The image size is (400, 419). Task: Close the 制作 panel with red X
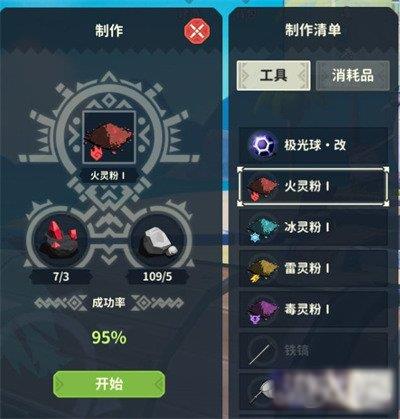197,31
